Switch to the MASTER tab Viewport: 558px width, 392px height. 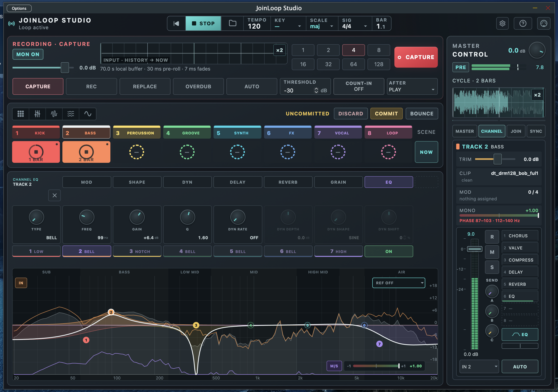click(x=465, y=131)
